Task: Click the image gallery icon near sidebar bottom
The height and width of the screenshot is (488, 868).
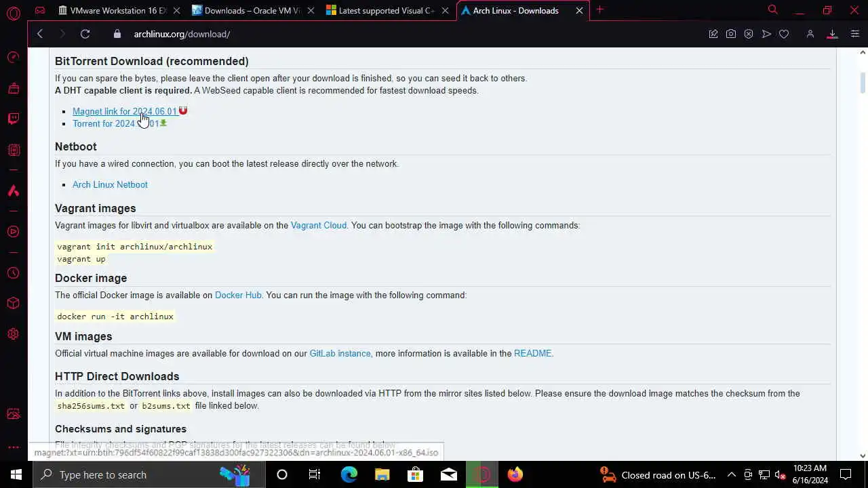Action: [14, 414]
